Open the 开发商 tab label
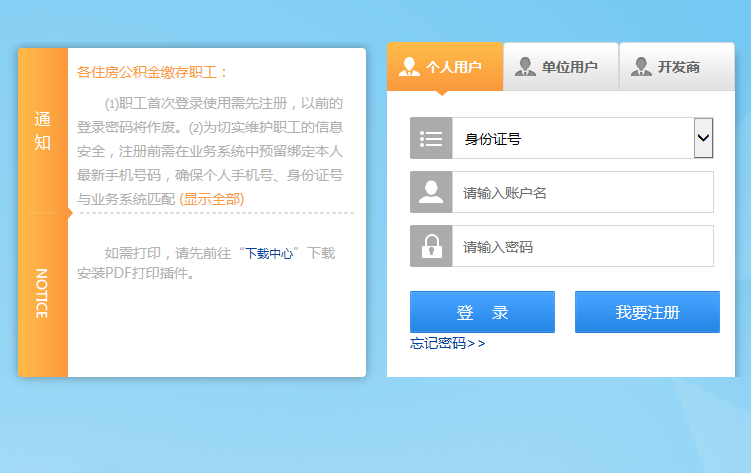Viewport: 751px width, 473px height. 678,67
